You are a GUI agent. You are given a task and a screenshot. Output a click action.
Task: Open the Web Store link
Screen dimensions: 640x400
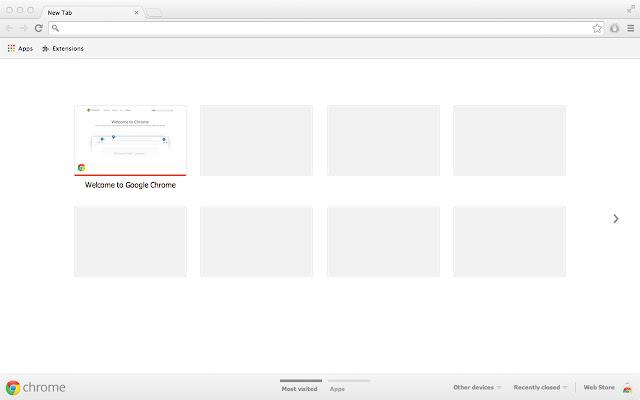point(599,387)
